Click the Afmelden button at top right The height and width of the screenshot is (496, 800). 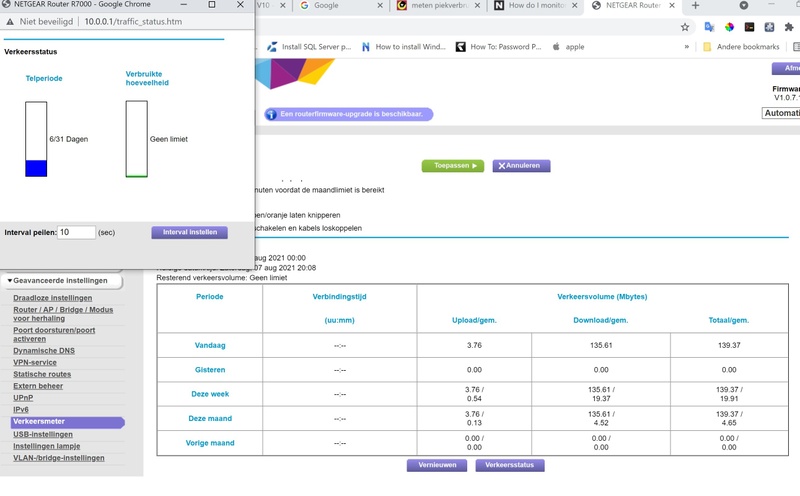click(786, 68)
